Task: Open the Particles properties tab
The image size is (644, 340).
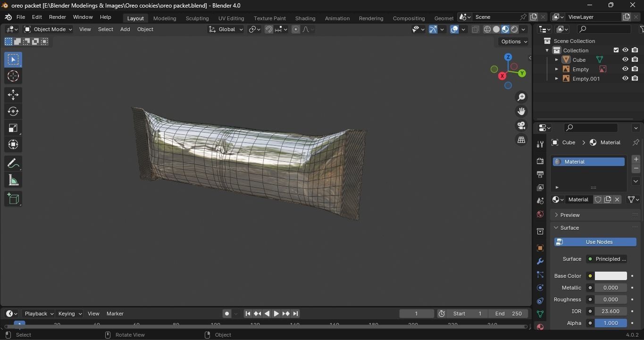Action: [x=540, y=274]
